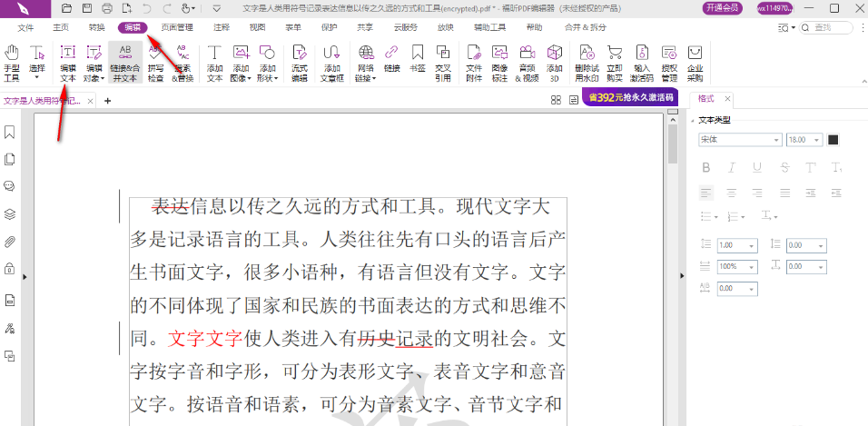The width and height of the screenshot is (868, 426).
Task: Click the save icon in the title bar
Action: coord(87,8)
